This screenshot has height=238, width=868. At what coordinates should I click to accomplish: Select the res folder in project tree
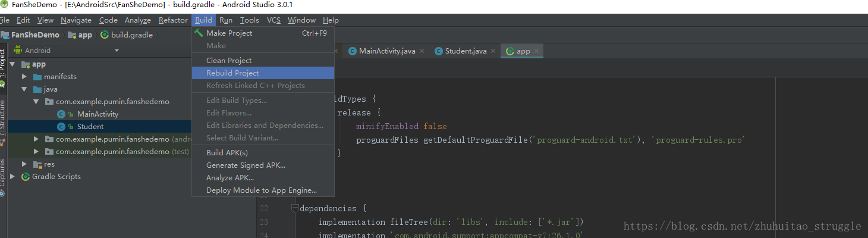tap(49, 164)
